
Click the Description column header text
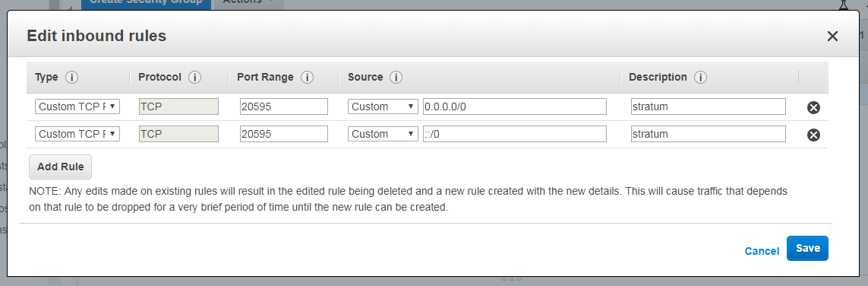click(658, 78)
